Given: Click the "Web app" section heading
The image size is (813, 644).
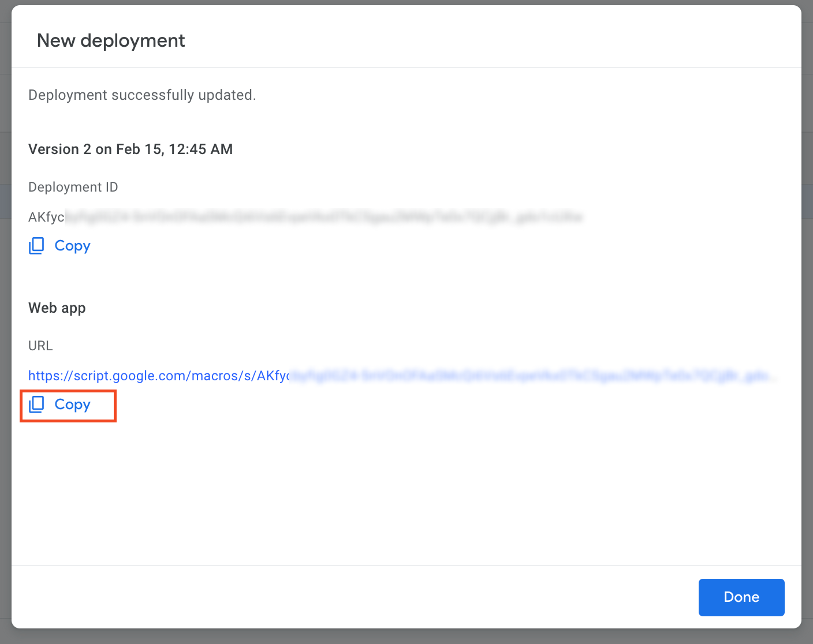Looking at the screenshot, I should coord(57,308).
